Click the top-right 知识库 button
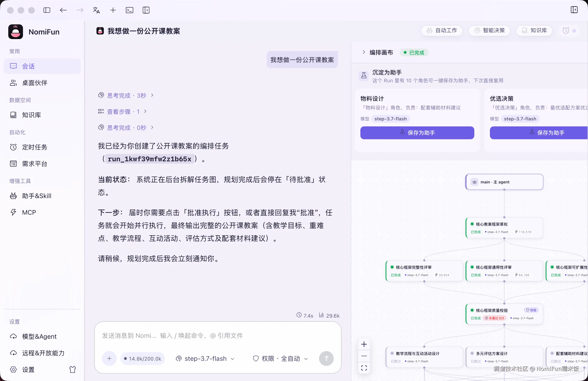This screenshot has height=381, width=588. pos(534,30)
